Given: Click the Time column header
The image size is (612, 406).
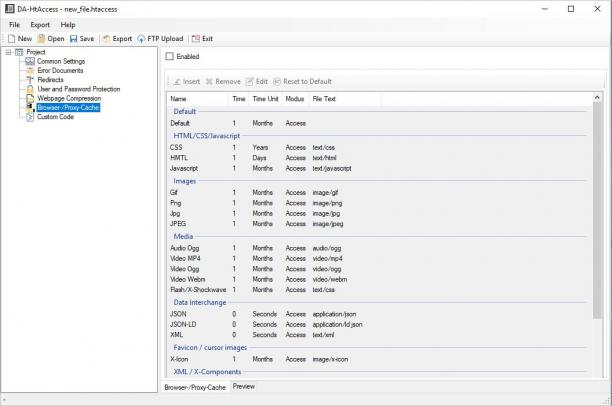Looking at the screenshot, I should (x=239, y=99).
